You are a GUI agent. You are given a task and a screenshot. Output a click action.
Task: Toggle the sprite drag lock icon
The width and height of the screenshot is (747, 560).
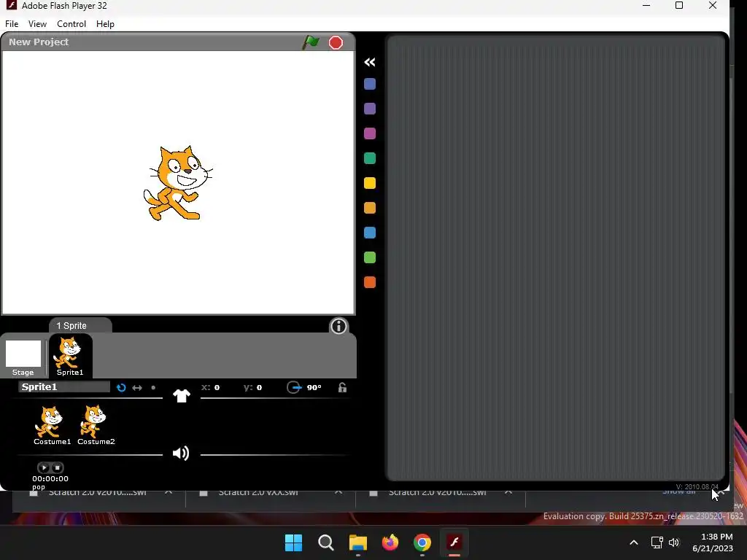pyautogui.click(x=343, y=387)
